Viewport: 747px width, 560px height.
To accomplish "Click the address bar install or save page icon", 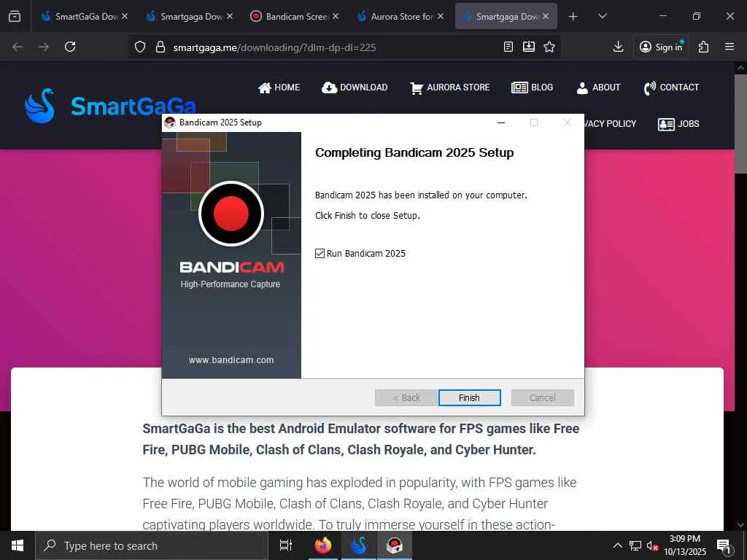I will (529, 47).
